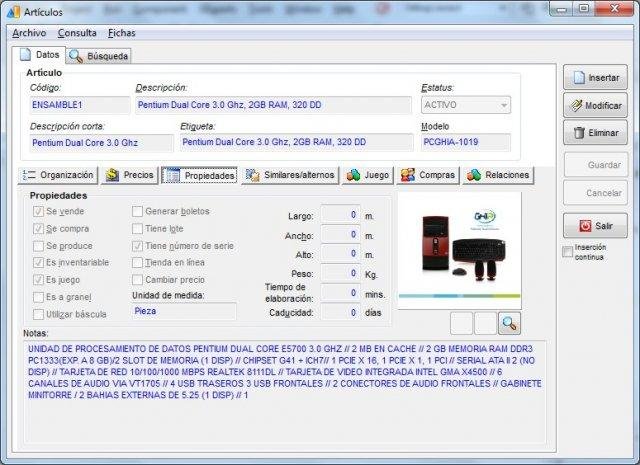
Task: Click inside the Notas text area
Action: pos(285,392)
